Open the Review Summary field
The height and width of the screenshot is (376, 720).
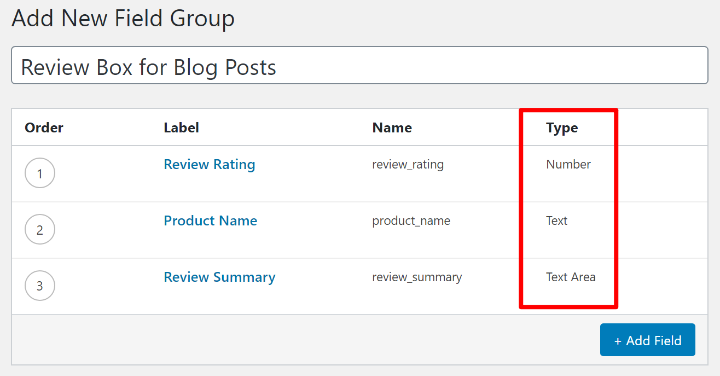(x=219, y=277)
